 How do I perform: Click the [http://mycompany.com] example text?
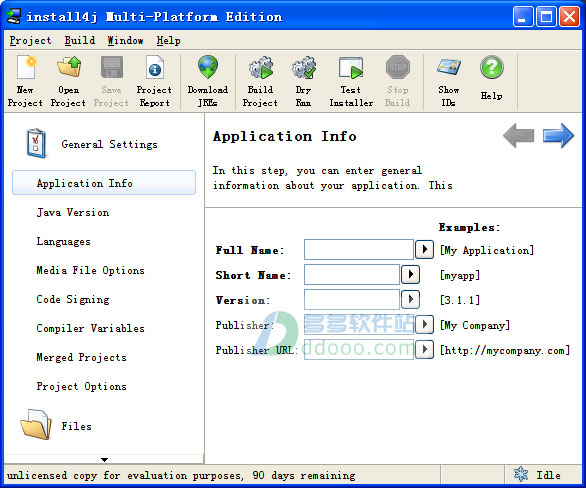(x=505, y=350)
